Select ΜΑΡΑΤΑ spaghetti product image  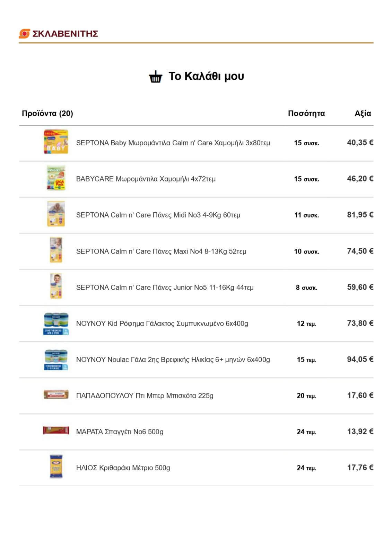pos(56,430)
